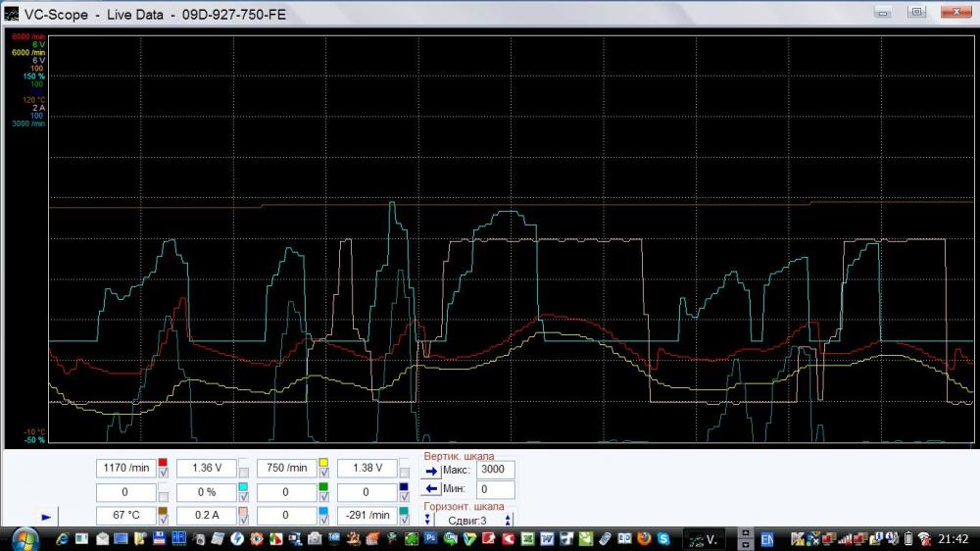Image resolution: width=980 pixels, height=551 pixels.
Task: Click the red color swatch of 1170 /min
Action: point(164,463)
